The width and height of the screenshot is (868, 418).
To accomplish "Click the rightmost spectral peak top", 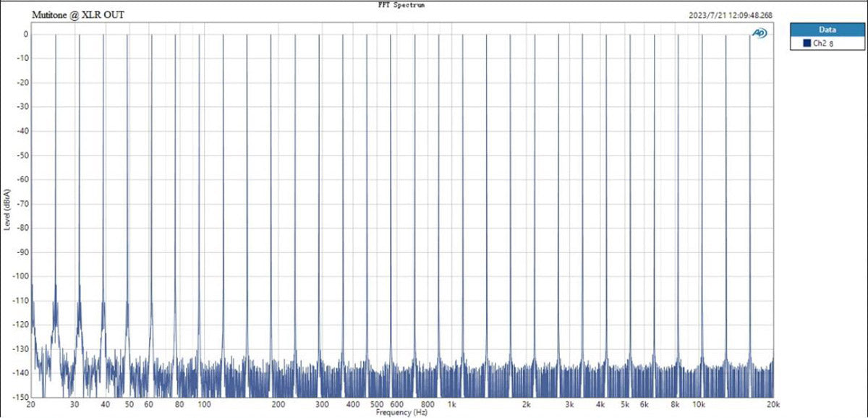I will [749, 35].
